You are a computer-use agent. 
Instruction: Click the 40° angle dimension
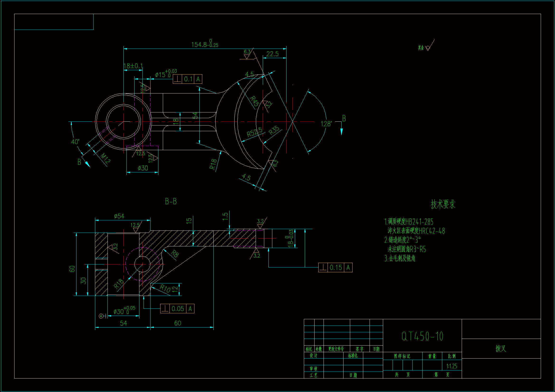[x=75, y=142]
